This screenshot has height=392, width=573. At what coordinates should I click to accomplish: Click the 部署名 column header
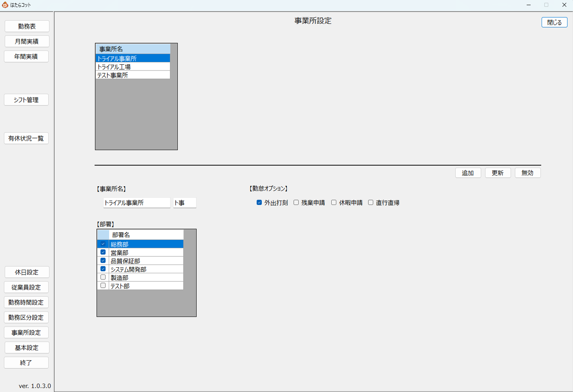tap(146, 235)
